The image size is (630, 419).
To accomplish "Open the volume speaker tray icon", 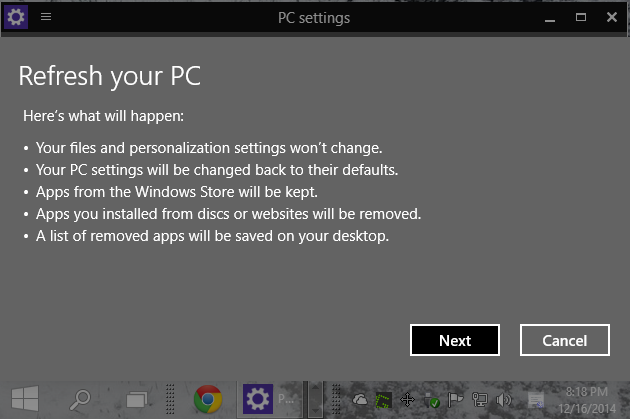I will click(x=503, y=400).
